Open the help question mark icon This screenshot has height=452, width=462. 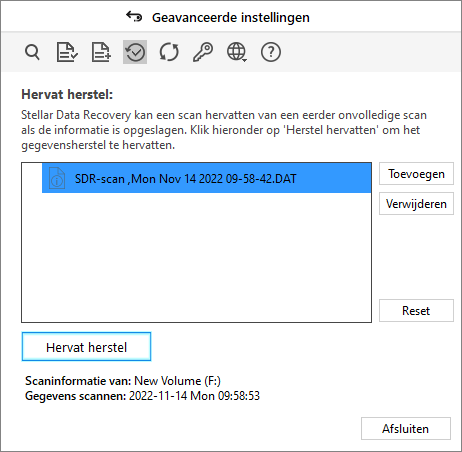(x=271, y=52)
